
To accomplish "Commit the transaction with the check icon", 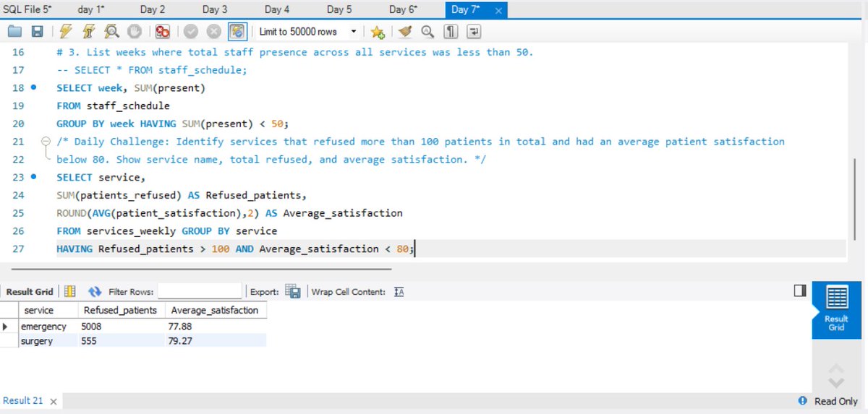I will [x=191, y=32].
